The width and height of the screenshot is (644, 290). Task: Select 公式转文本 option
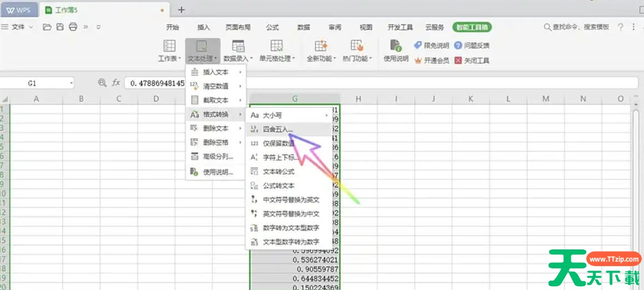(x=289, y=186)
